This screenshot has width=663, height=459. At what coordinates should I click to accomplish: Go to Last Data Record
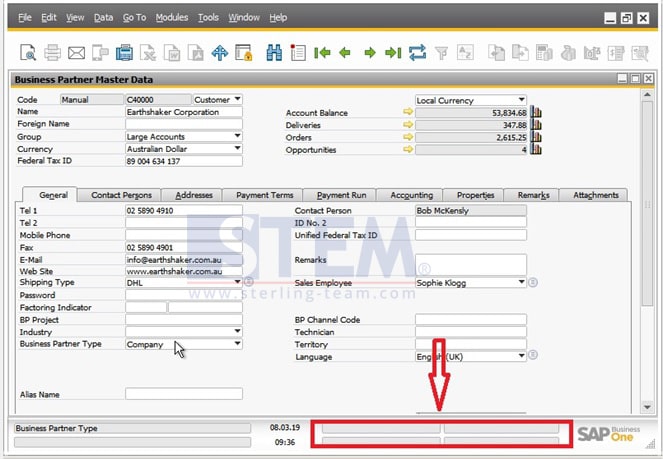point(393,53)
